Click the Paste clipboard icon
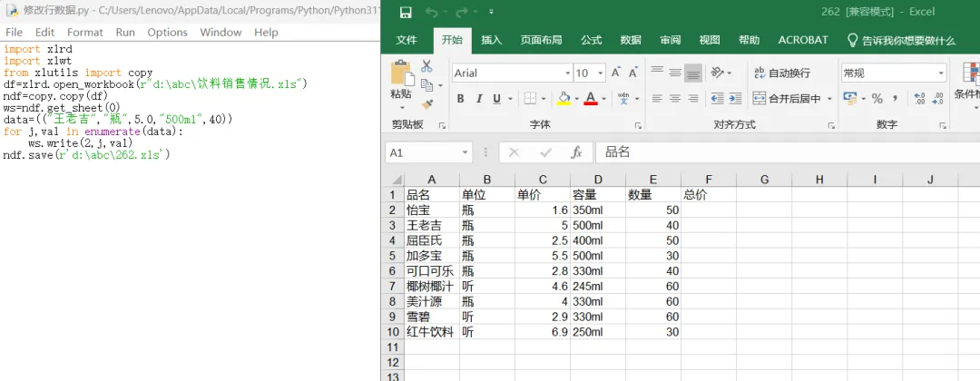The image size is (980, 381). pyautogui.click(x=401, y=73)
